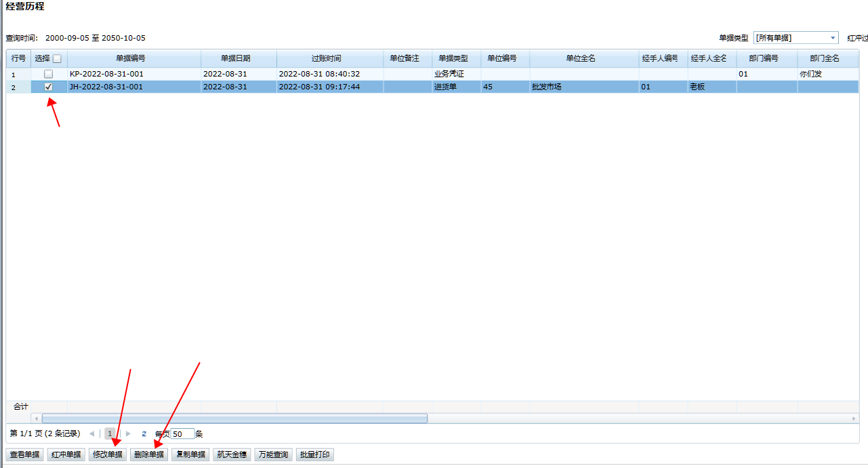
Task: Check the box for KP-2022-08-31-001 row
Action: [48, 74]
